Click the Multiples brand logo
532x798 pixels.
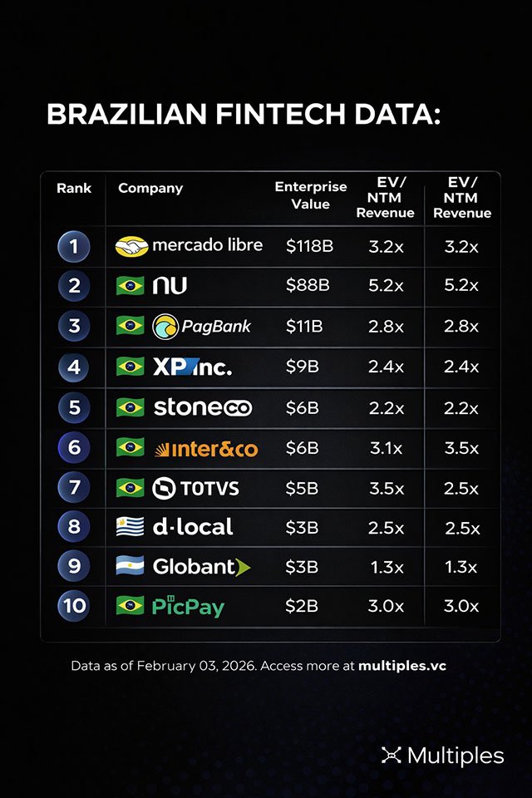click(x=442, y=756)
